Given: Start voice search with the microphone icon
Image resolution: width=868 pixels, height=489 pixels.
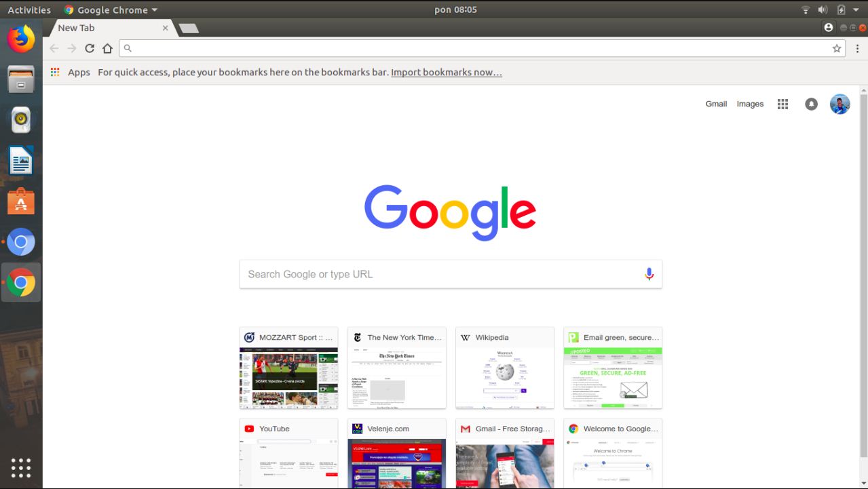Looking at the screenshot, I should pos(649,274).
